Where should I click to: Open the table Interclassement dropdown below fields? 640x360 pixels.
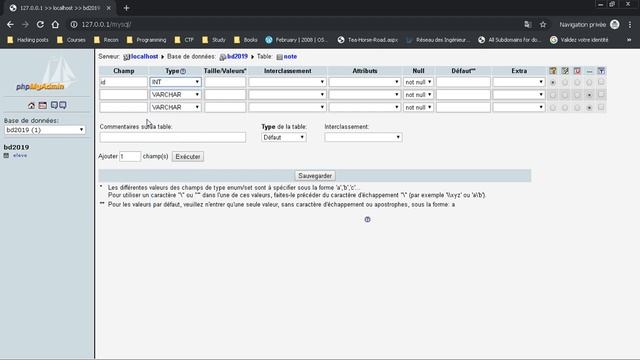(363, 138)
